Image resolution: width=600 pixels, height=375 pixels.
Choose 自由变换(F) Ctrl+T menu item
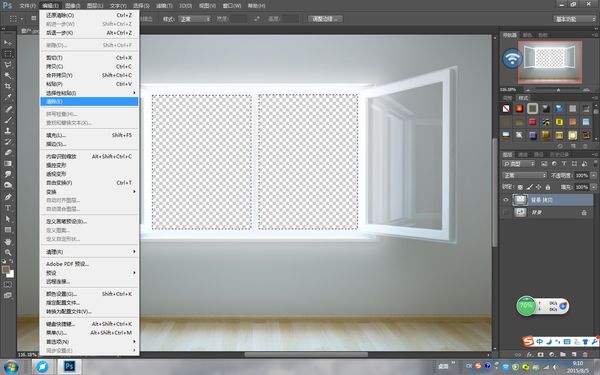(89, 183)
